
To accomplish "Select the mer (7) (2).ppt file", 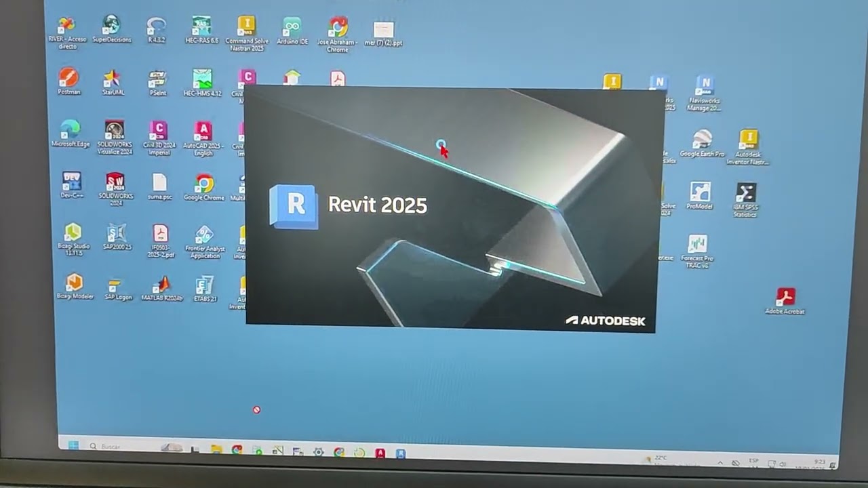I will pos(383,34).
